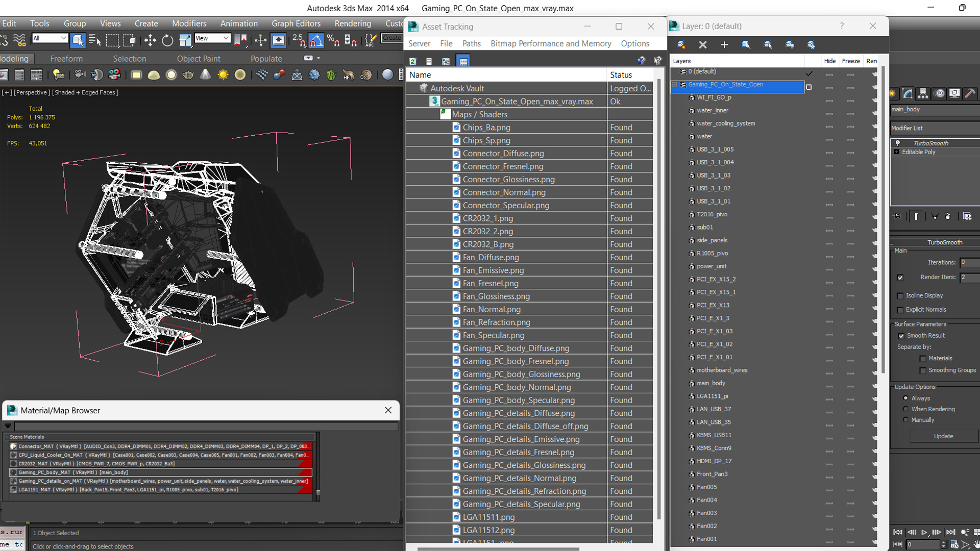
Task: Enable Smoothing Groups checkbox
Action: 923,371
